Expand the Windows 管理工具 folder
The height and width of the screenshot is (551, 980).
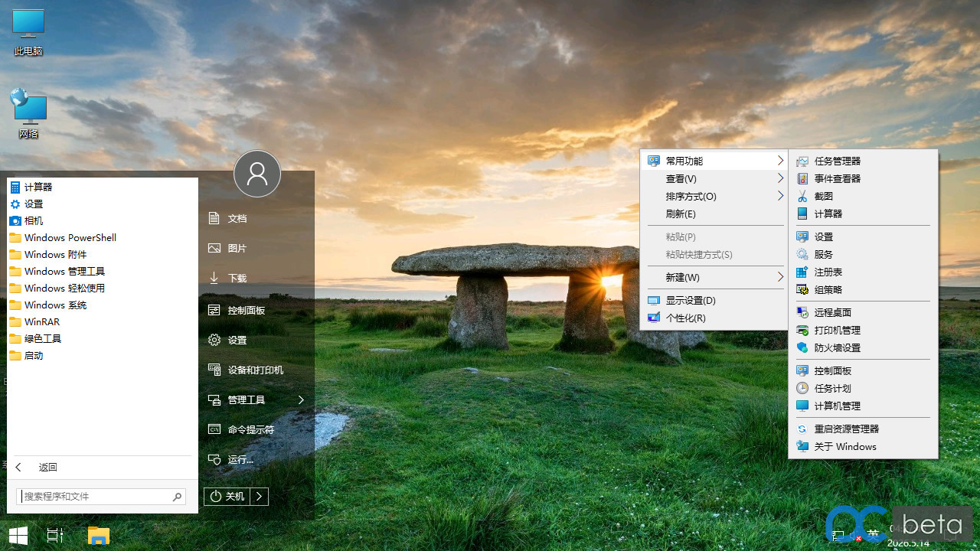[x=103, y=271]
